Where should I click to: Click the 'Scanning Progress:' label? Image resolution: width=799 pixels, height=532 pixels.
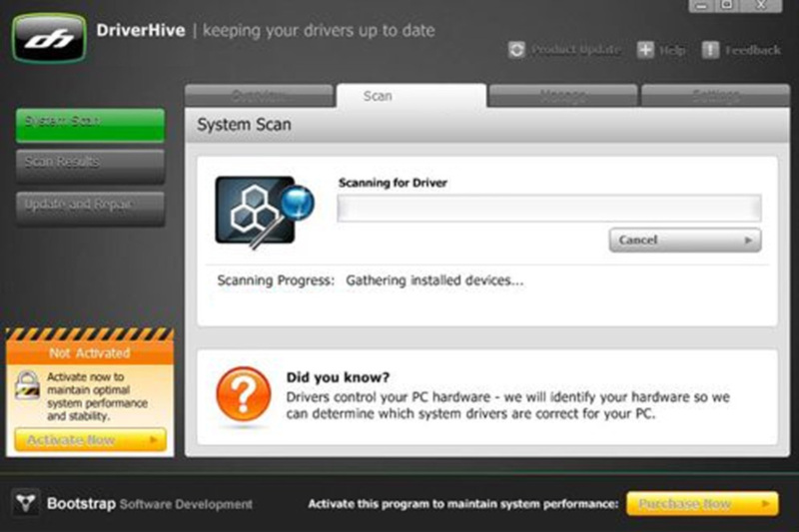pyautogui.click(x=276, y=280)
